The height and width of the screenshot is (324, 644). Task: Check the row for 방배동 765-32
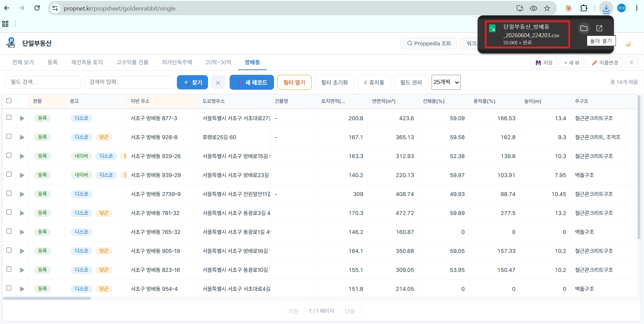pos(9,231)
